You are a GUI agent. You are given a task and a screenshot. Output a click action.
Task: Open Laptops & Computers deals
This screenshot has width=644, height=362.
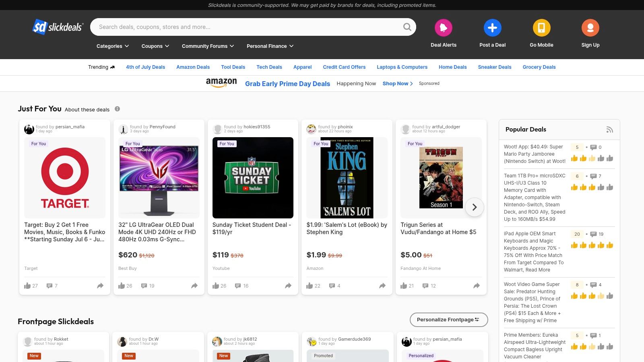pyautogui.click(x=402, y=67)
